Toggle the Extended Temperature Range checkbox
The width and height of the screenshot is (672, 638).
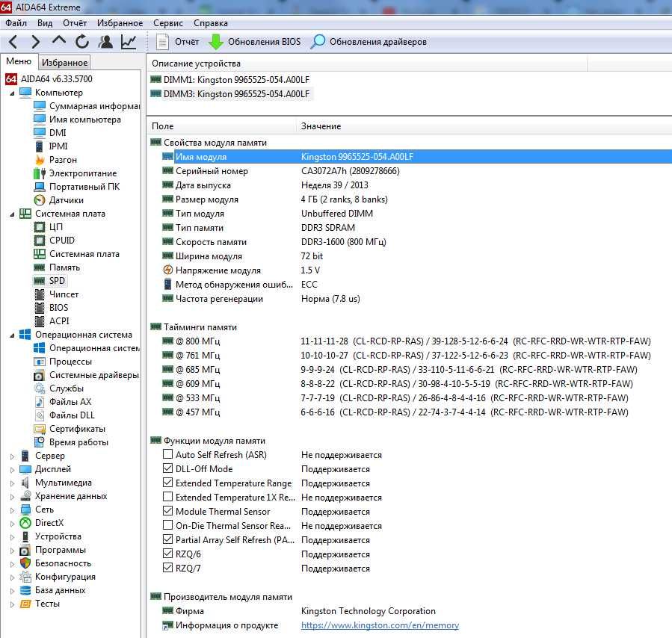(168, 482)
